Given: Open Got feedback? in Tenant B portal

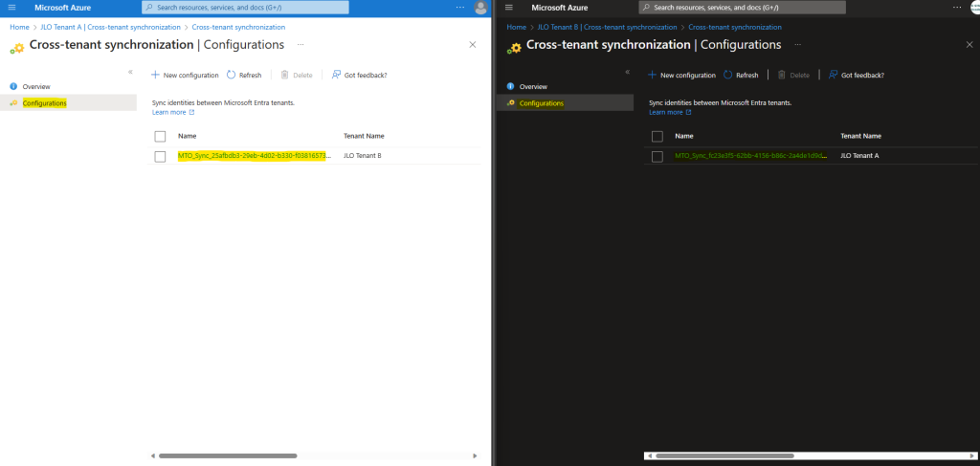Looking at the screenshot, I should [x=857, y=75].
